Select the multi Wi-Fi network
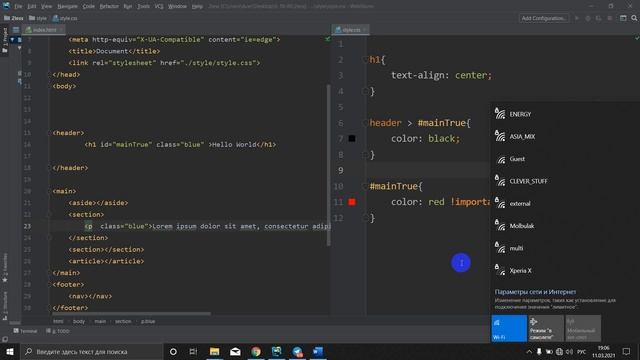Screen dimensions: 640x360 (565, 248)
